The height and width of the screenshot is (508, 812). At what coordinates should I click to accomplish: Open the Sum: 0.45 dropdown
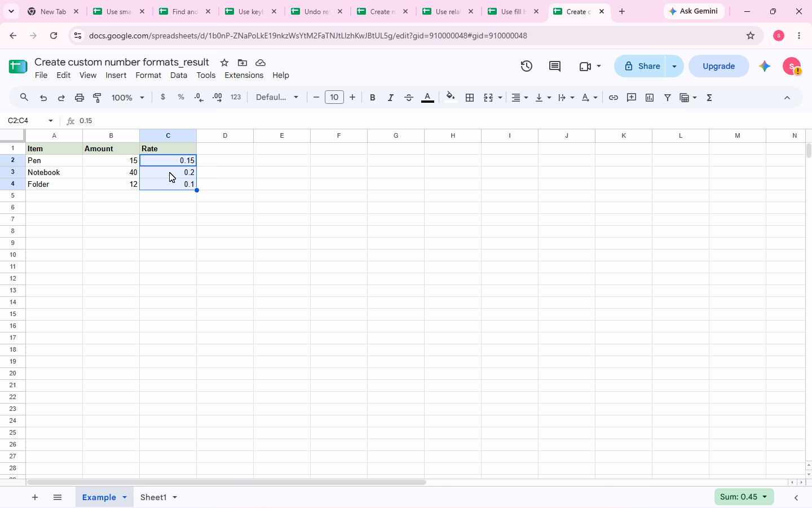coord(744,497)
